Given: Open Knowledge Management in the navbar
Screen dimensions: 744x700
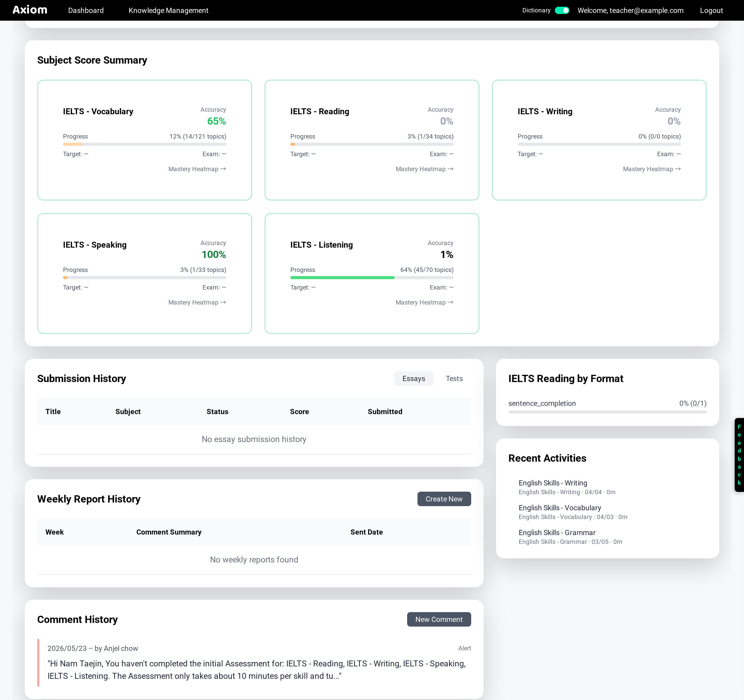Looking at the screenshot, I should pos(168,11).
